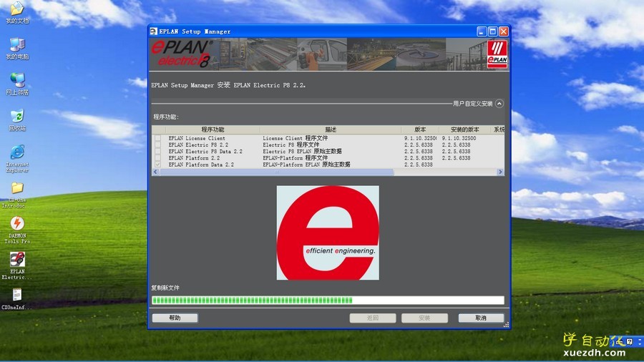Launch DAEMON Tools Pro desktop icon
644x362 pixels.
tap(17, 230)
